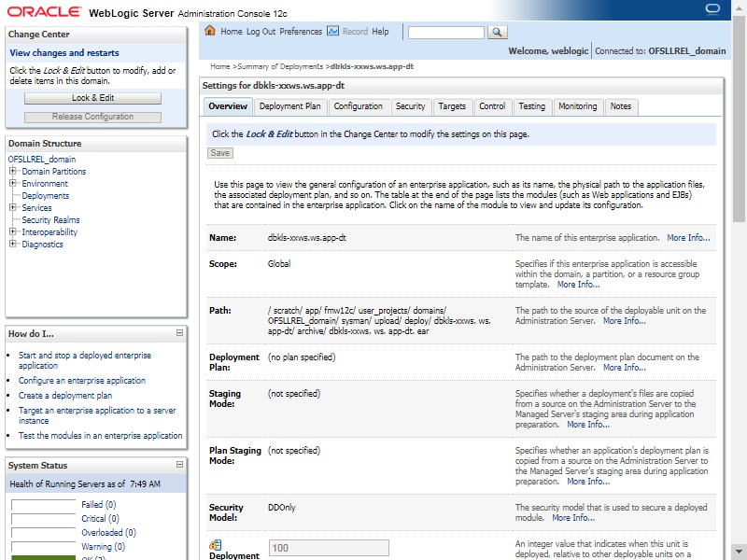Select Interoperability tree item
This screenshot has width=747, height=560.
[49, 231]
